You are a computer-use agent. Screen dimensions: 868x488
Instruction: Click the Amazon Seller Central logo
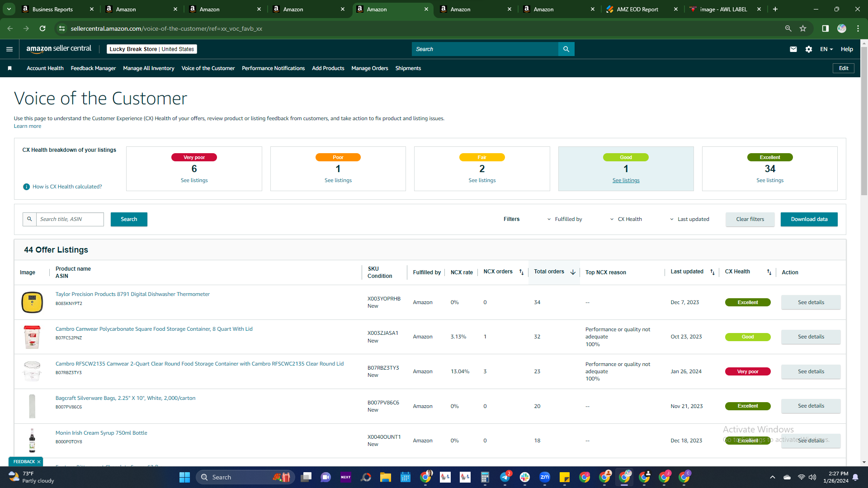pos(59,49)
